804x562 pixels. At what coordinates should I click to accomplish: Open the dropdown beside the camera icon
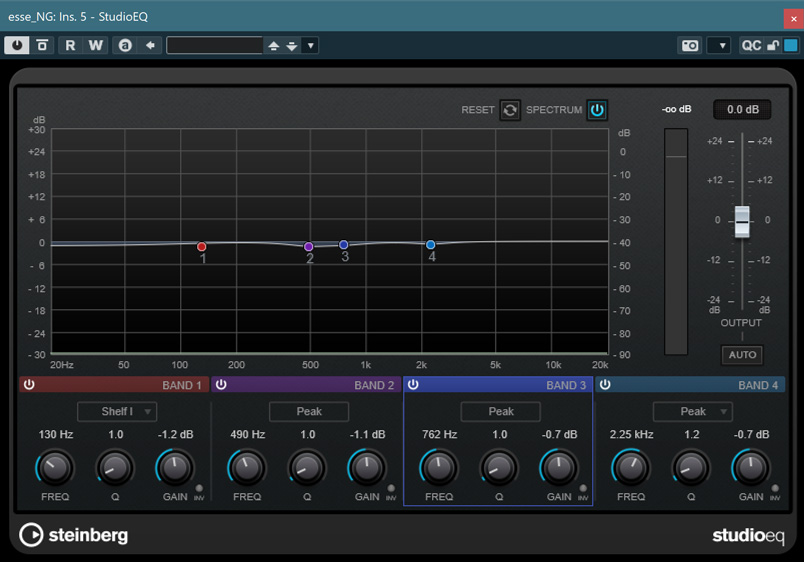[x=719, y=45]
